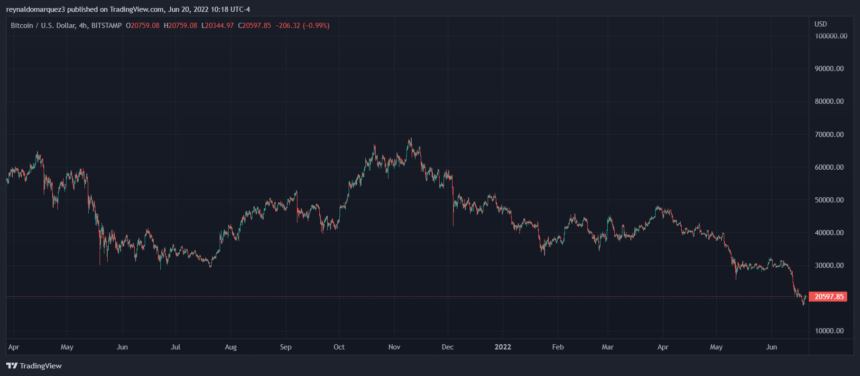Image resolution: width=860 pixels, height=376 pixels.
Task: Click the 2022 label on the time axis
Action: coord(502,347)
